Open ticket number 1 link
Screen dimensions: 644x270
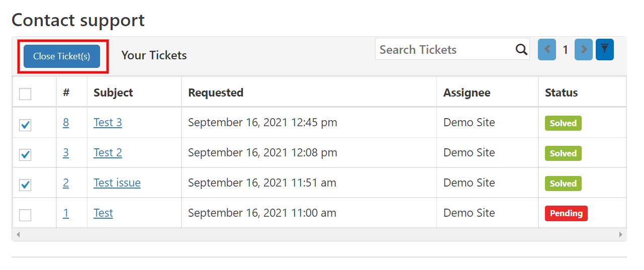pyautogui.click(x=66, y=213)
